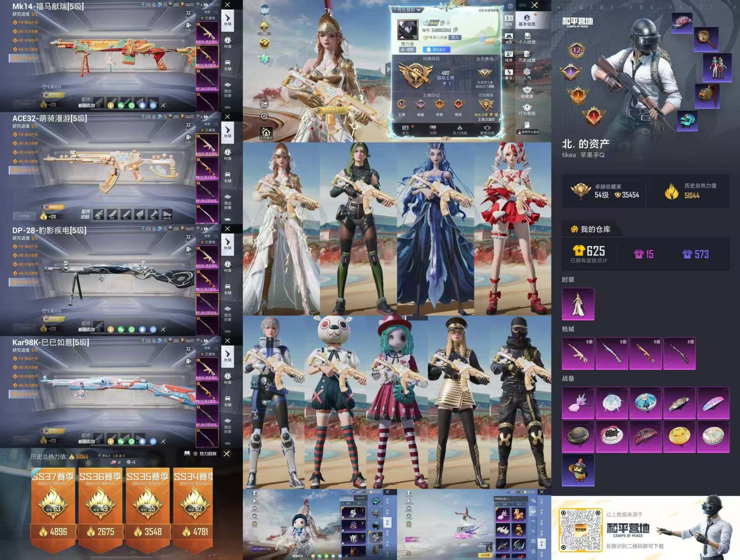The image size is (740, 560).
Task: Click the zoom-out magnifier beside the character
Action: coord(264,116)
